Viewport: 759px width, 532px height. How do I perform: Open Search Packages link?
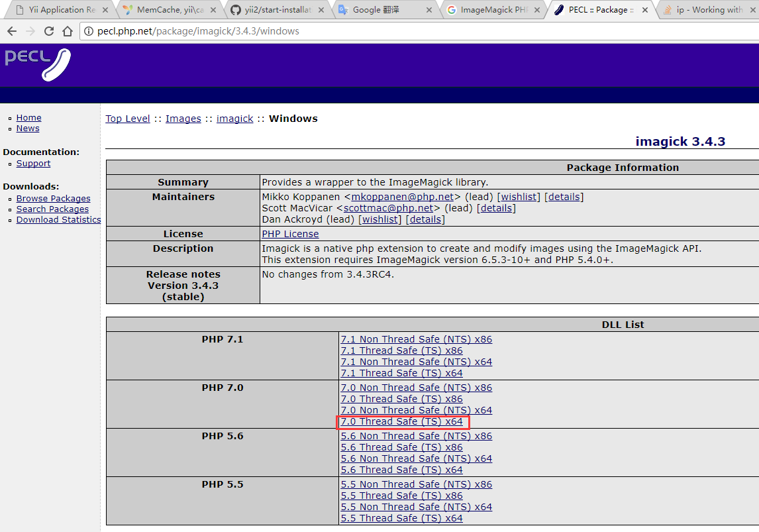(x=52, y=209)
